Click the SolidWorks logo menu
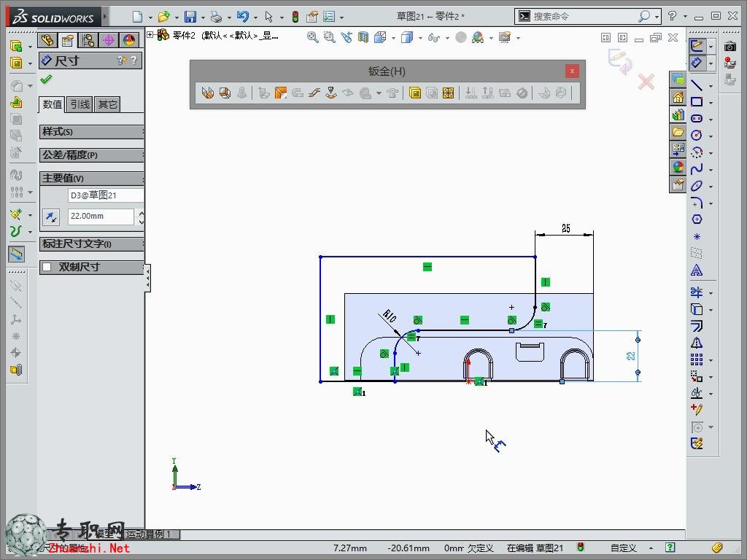Viewport: 747px width, 560px height. tap(53, 17)
